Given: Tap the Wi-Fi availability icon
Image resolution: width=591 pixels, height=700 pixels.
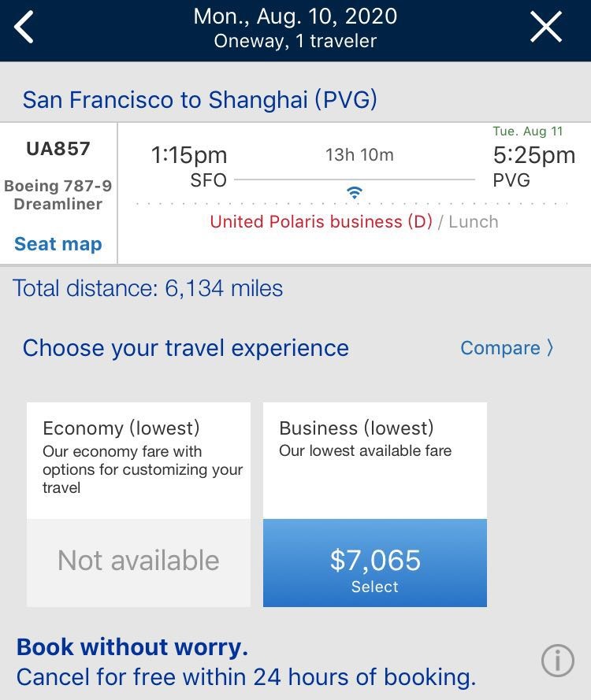Looking at the screenshot, I should pyautogui.click(x=355, y=192).
